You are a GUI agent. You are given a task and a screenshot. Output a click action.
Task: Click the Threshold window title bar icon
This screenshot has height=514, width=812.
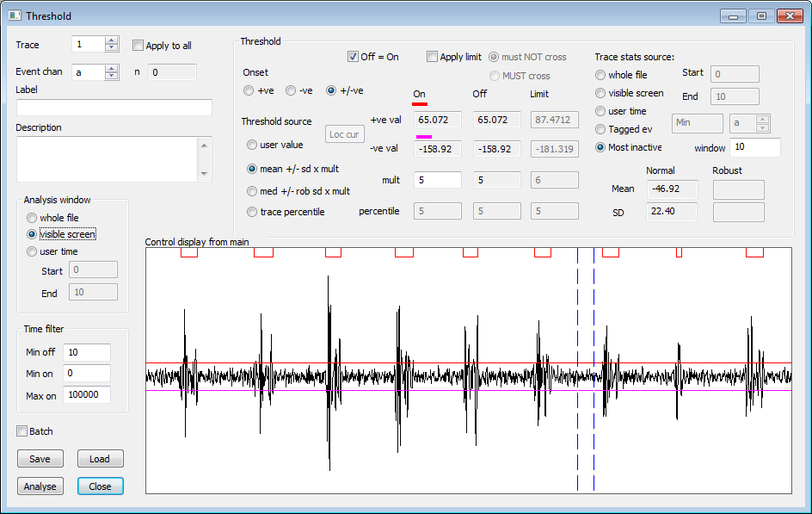click(x=14, y=15)
